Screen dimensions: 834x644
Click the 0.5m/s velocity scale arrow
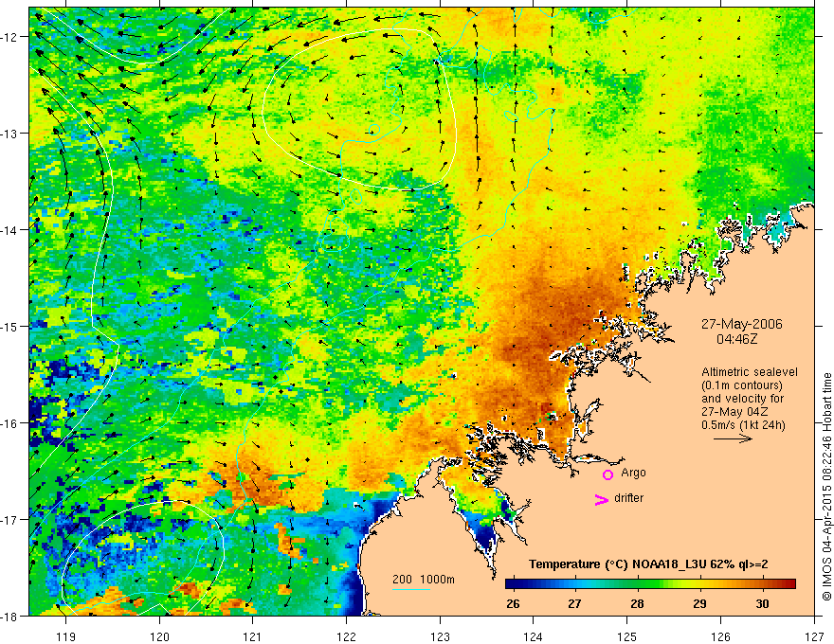pos(733,438)
